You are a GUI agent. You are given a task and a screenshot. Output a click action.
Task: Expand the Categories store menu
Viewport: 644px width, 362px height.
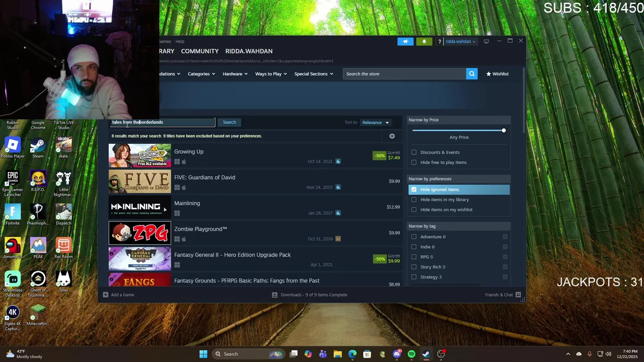201,74
